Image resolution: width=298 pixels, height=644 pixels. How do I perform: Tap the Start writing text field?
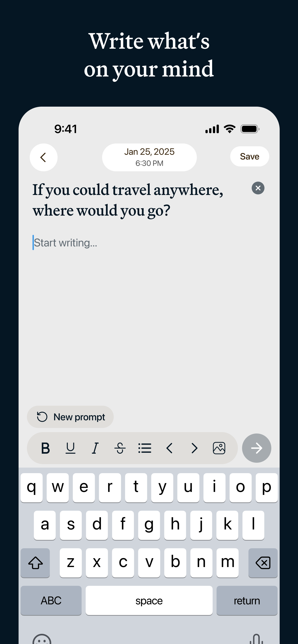[65, 242]
